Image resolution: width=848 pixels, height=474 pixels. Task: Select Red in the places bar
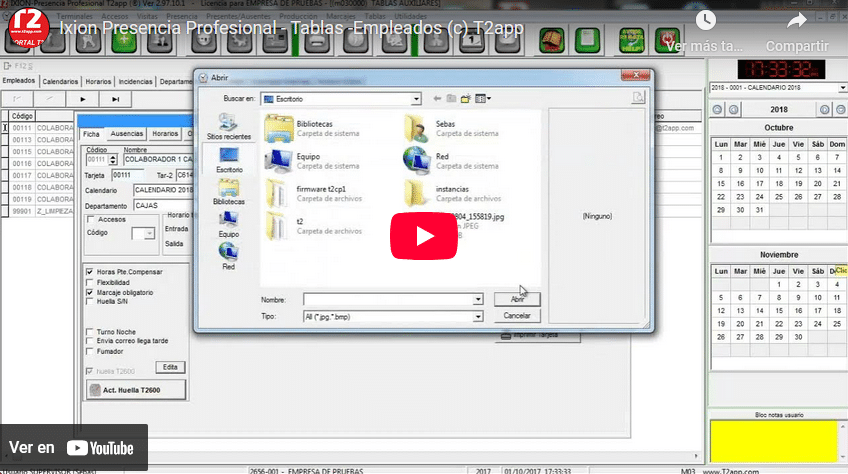[229, 256]
